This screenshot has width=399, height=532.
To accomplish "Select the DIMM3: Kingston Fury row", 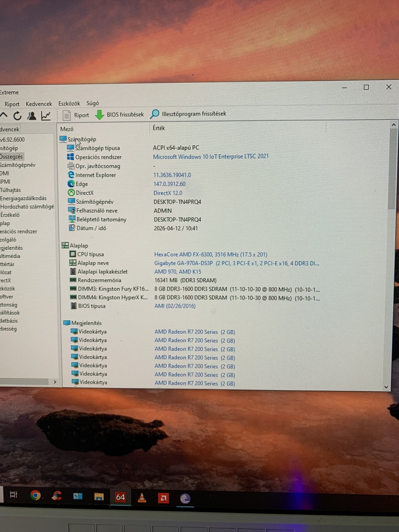I will pyautogui.click(x=194, y=289).
